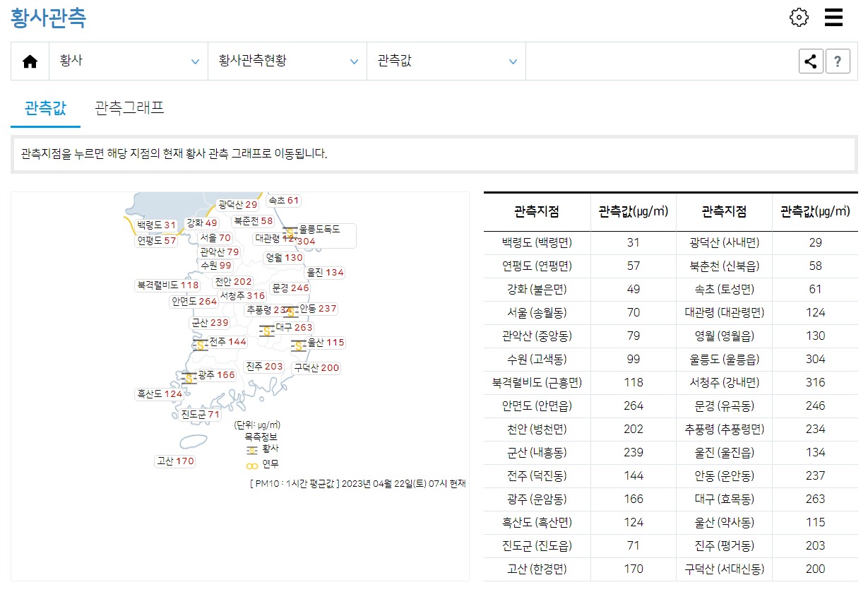Click 고산 (한경면) table cell
The width and height of the screenshot is (868, 592).
537,569
